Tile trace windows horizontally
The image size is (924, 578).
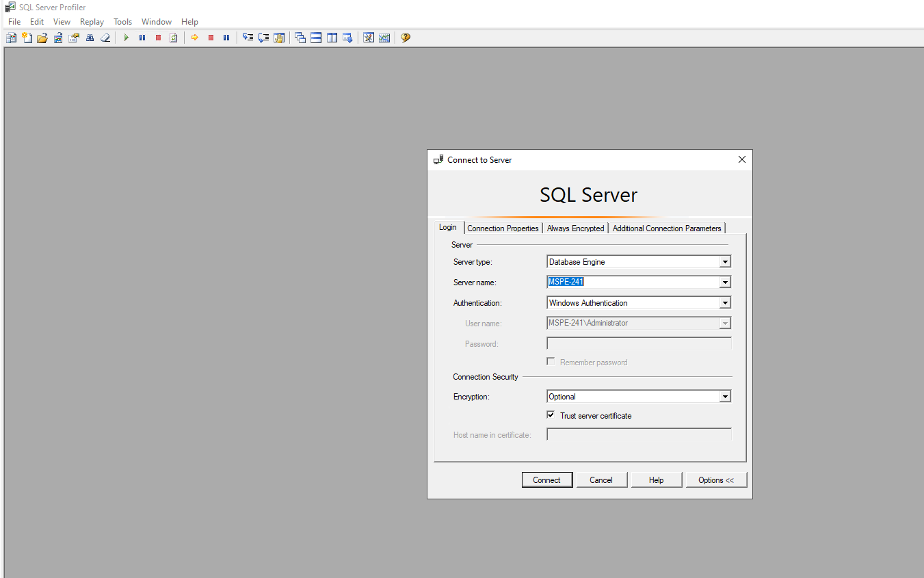(x=315, y=38)
